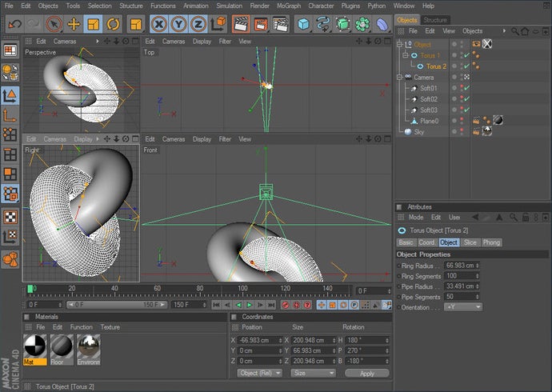Open the Orientation dropdown
Screen dimensions: 552x392
point(463,306)
